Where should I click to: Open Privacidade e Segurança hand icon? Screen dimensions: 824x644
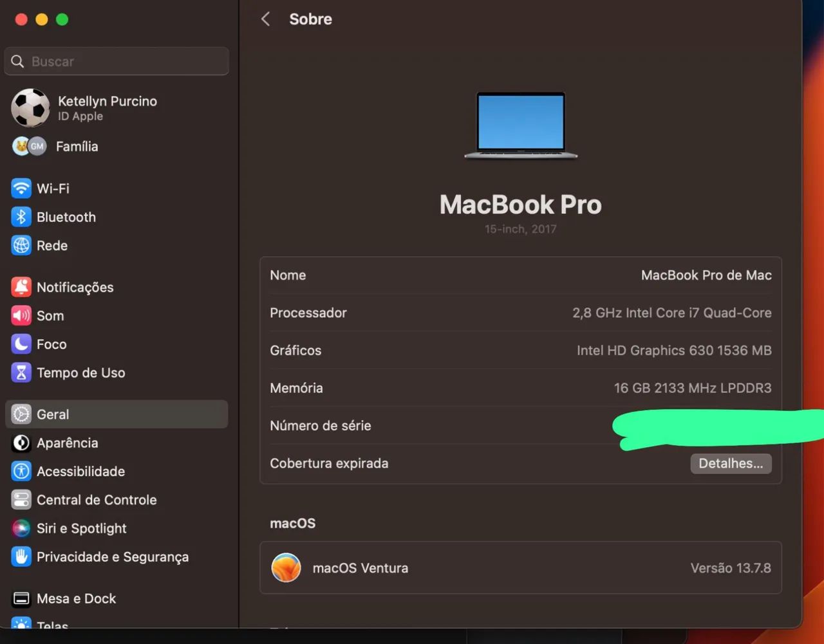click(21, 557)
